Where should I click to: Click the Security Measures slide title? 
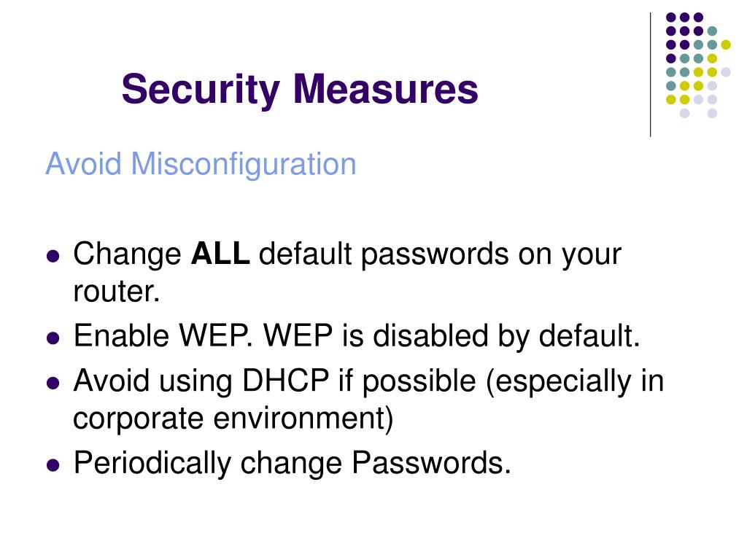[300, 89]
